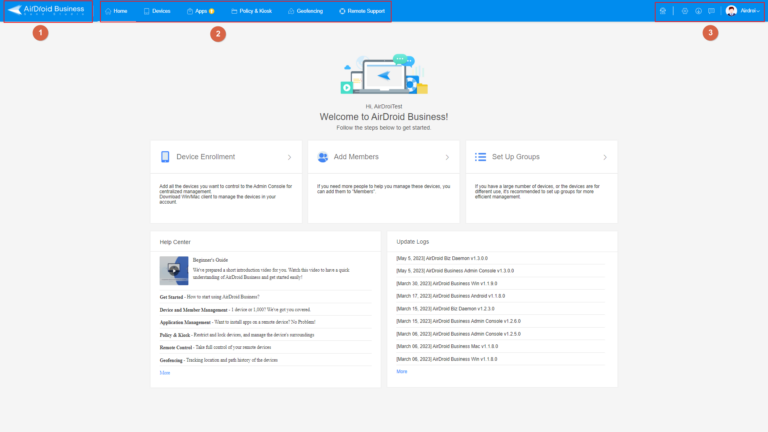Switch to the Devices tab
The image size is (768, 432).
click(157, 10)
